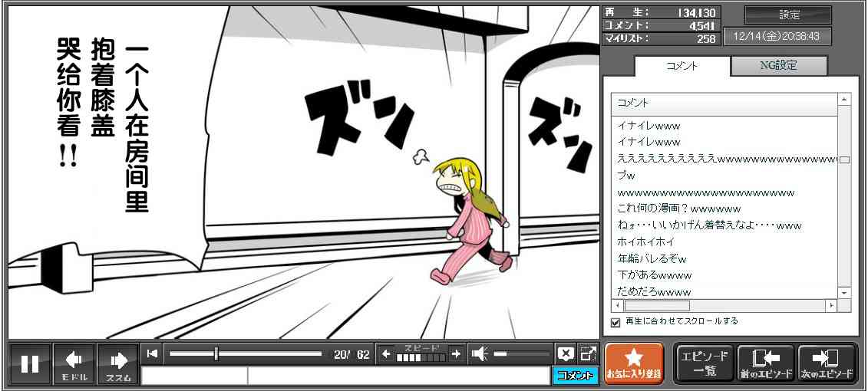Mute the sound via speaker icon
This screenshot has width=868, height=391.
(x=480, y=354)
